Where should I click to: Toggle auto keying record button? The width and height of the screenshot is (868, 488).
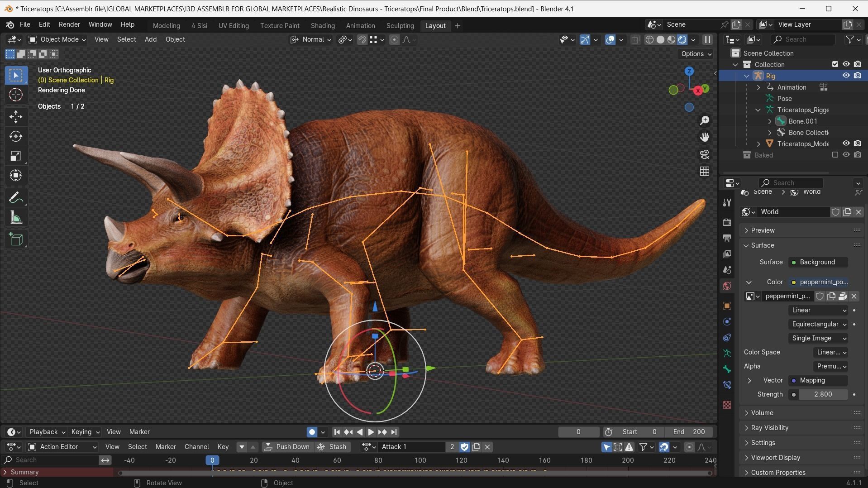312,432
